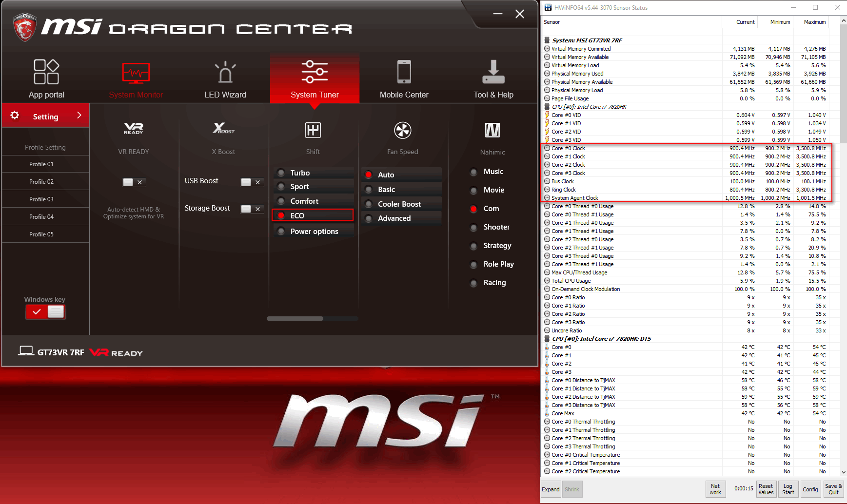Select Profile 03 from list
The width and height of the screenshot is (847, 504).
coord(41,199)
